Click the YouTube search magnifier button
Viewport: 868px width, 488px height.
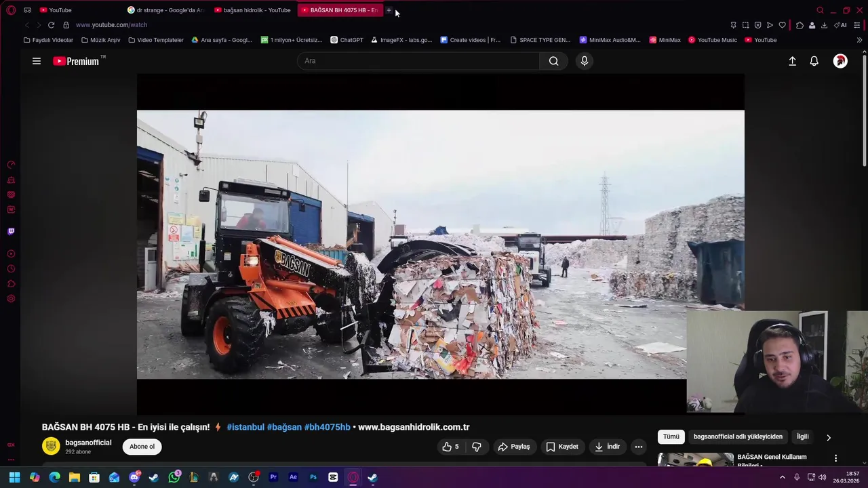(x=554, y=61)
